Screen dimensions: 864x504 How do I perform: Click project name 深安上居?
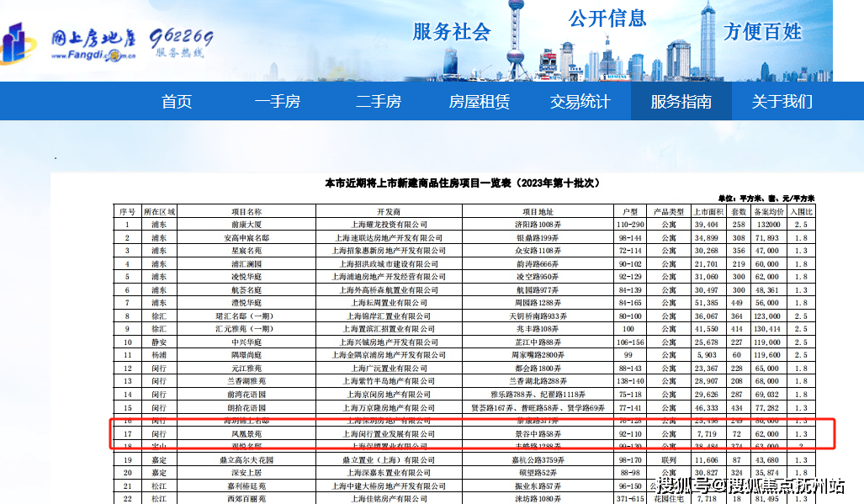(x=246, y=473)
